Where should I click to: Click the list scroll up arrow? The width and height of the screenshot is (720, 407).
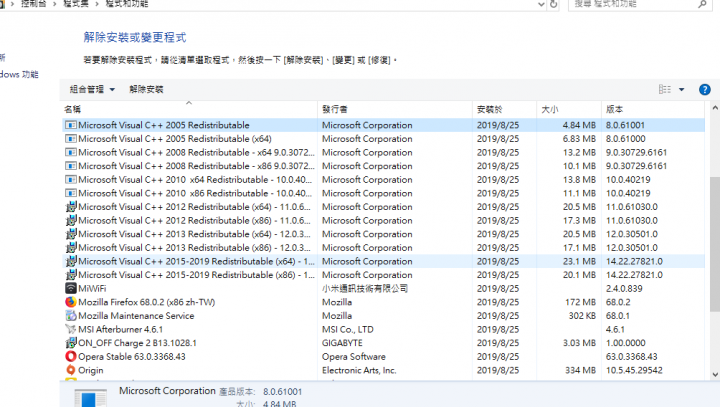coord(715,108)
